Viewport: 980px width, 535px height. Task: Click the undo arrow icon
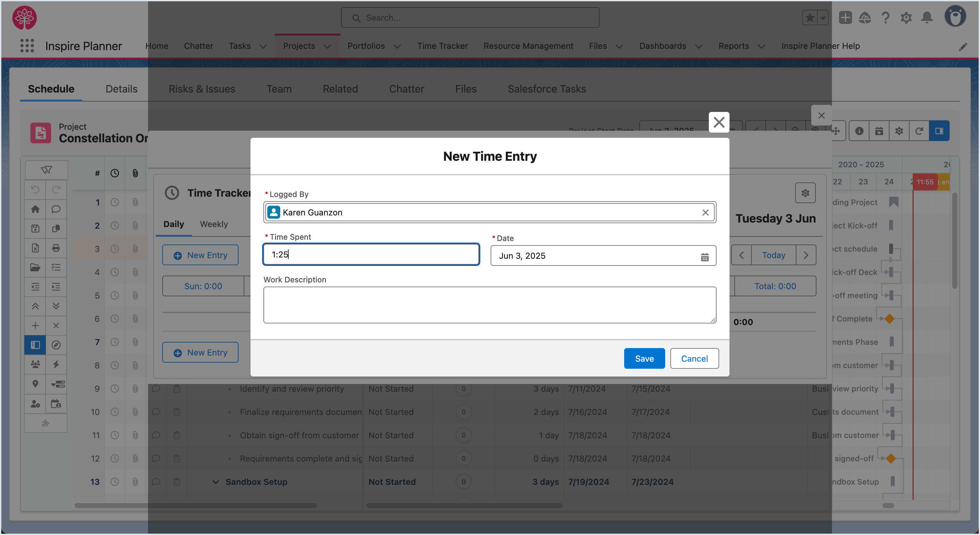pos(35,189)
